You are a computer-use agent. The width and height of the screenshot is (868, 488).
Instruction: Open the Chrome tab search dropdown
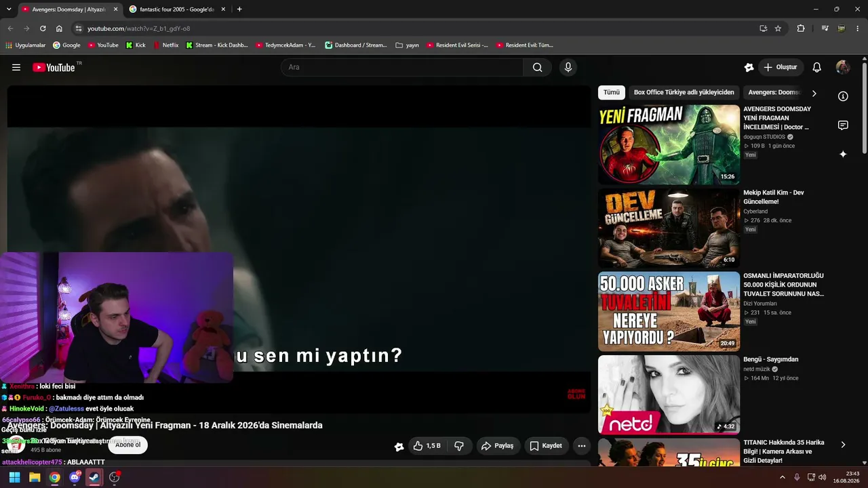coord(9,9)
